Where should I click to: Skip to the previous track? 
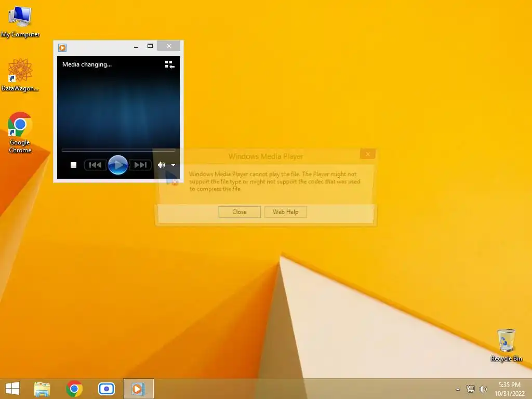(x=96, y=165)
